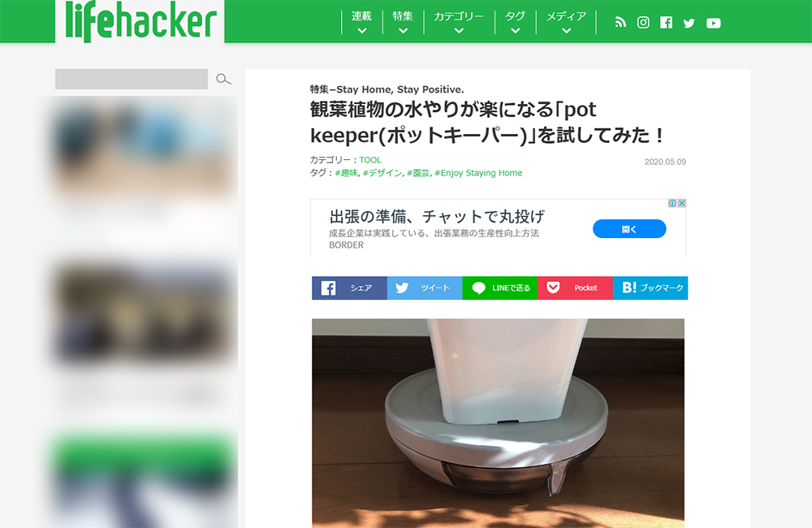Close the ad with X icon
This screenshot has height=528, width=812.
[x=682, y=203]
